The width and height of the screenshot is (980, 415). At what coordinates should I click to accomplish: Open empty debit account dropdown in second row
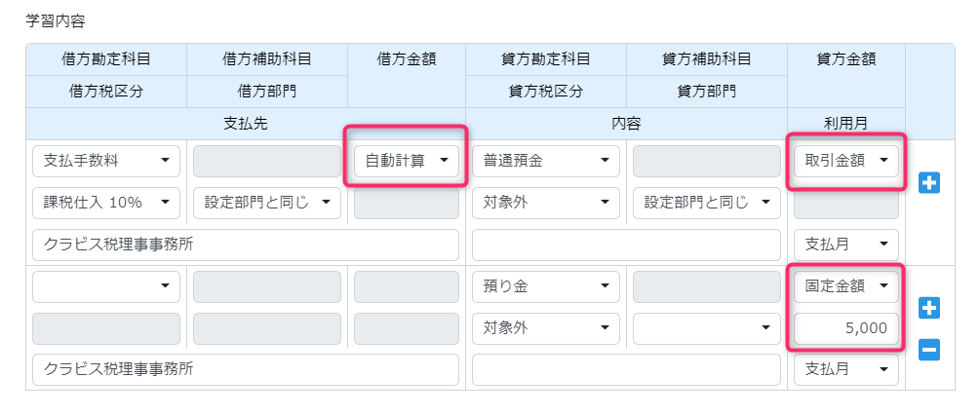click(106, 286)
